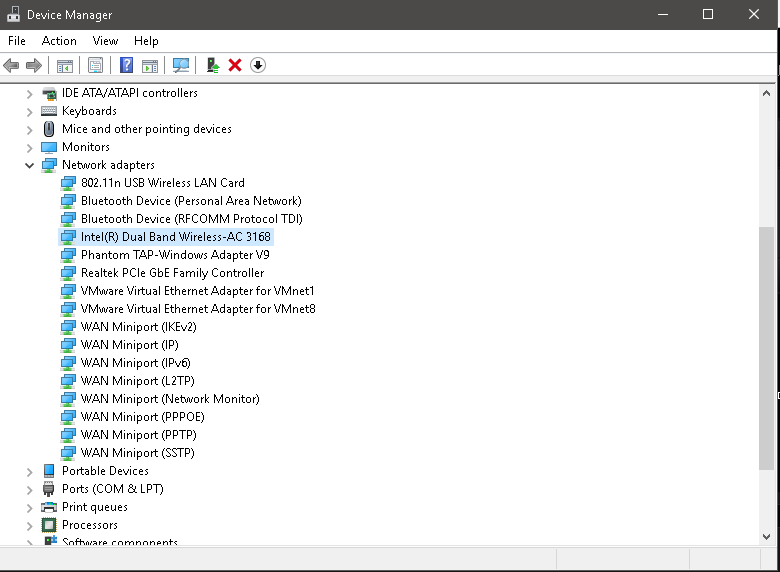Open the File menu

pos(17,41)
